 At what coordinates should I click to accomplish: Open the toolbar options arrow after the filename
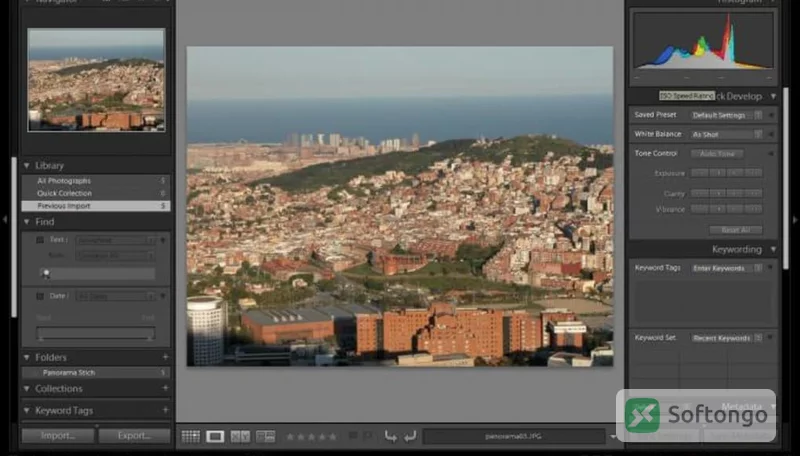(x=613, y=437)
